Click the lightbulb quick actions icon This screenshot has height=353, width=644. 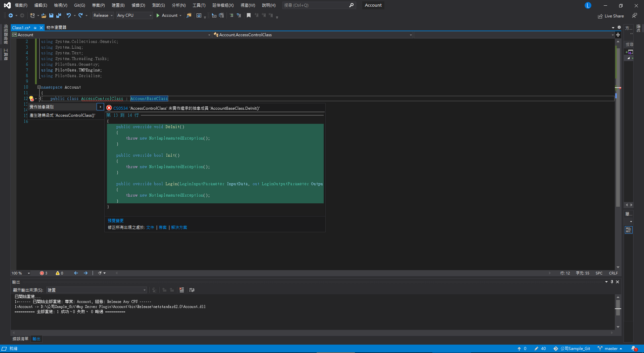click(32, 99)
